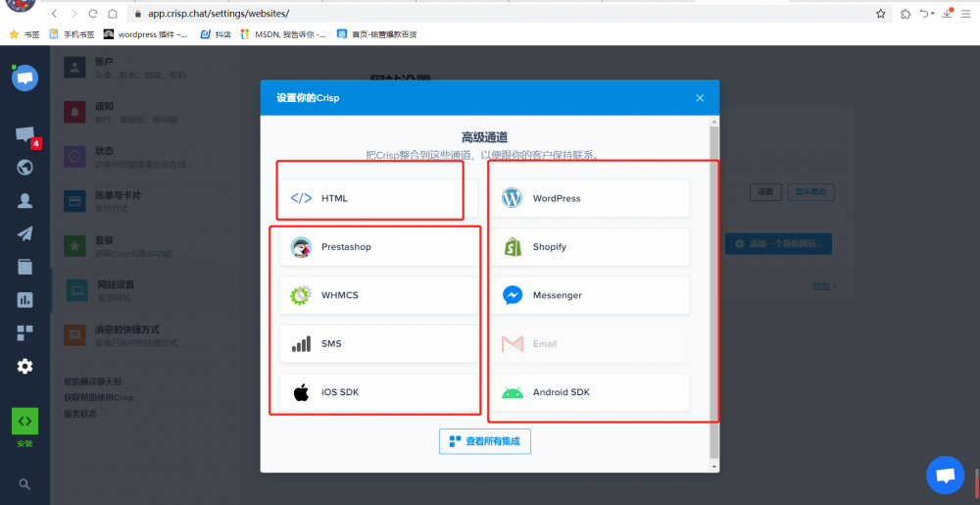Reload the page with browser refresh button
Screen dimensions: 980x505
tap(93, 14)
